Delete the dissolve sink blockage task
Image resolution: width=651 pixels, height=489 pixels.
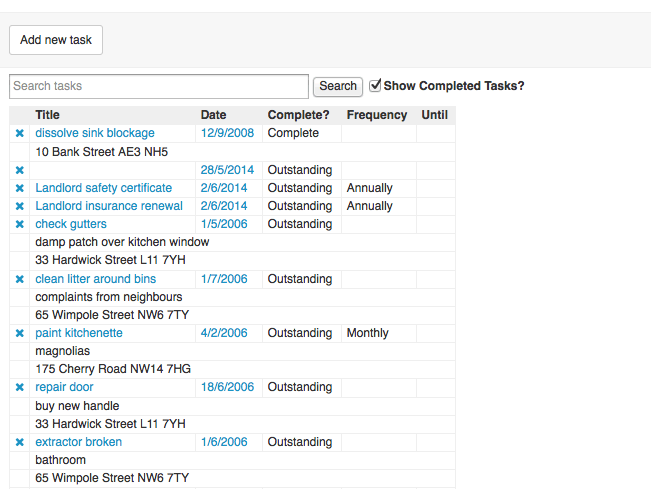[x=19, y=133]
